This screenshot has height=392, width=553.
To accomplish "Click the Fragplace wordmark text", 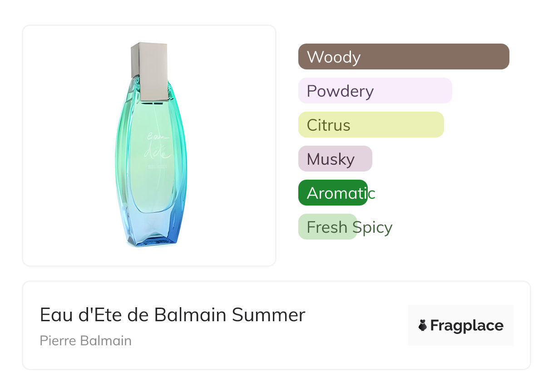I will coord(467,325).
